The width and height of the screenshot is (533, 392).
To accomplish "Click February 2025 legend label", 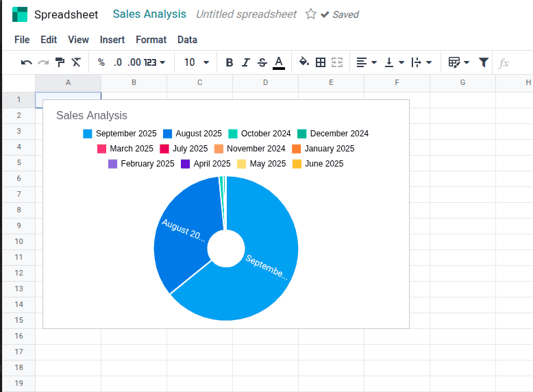I will click(x=147, y=164).
